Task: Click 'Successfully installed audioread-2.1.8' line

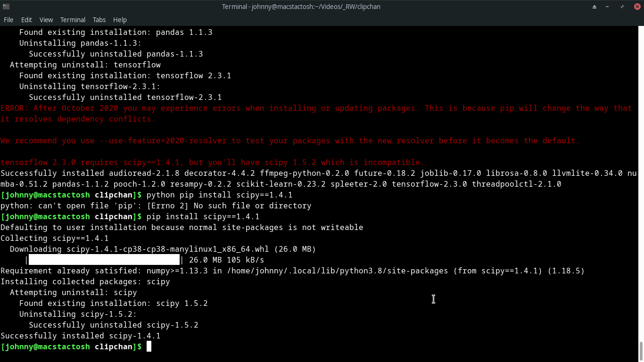Action: 318,173
